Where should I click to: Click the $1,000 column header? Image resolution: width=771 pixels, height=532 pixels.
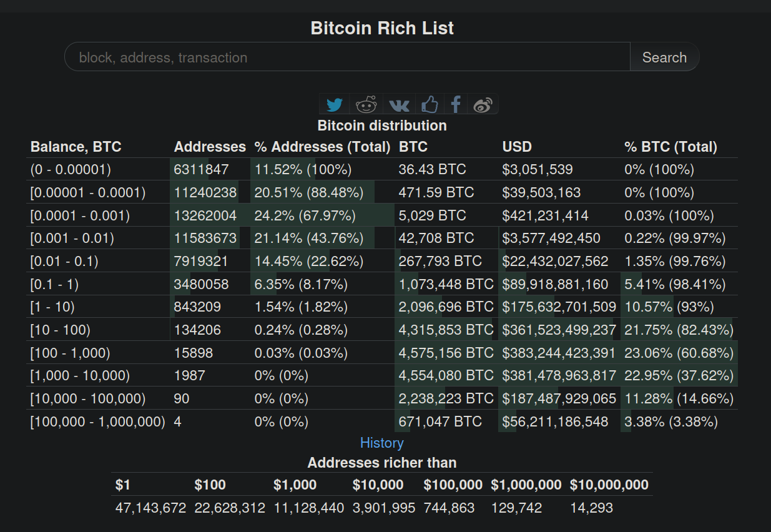295,485
